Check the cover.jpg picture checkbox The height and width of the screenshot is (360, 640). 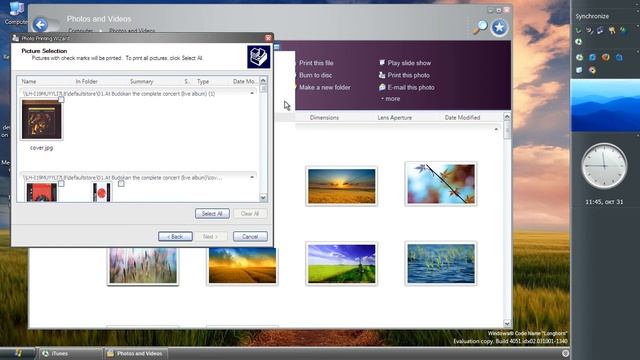[x=61, y=99]
